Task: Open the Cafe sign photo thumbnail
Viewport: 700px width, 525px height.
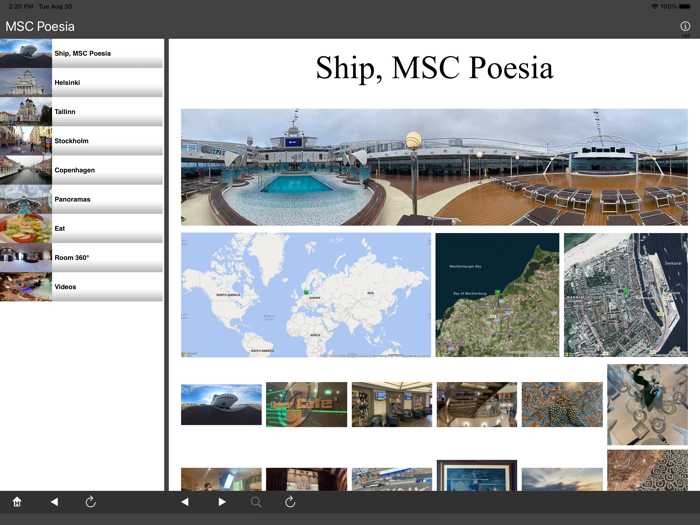Action: [x=306, y=404]
